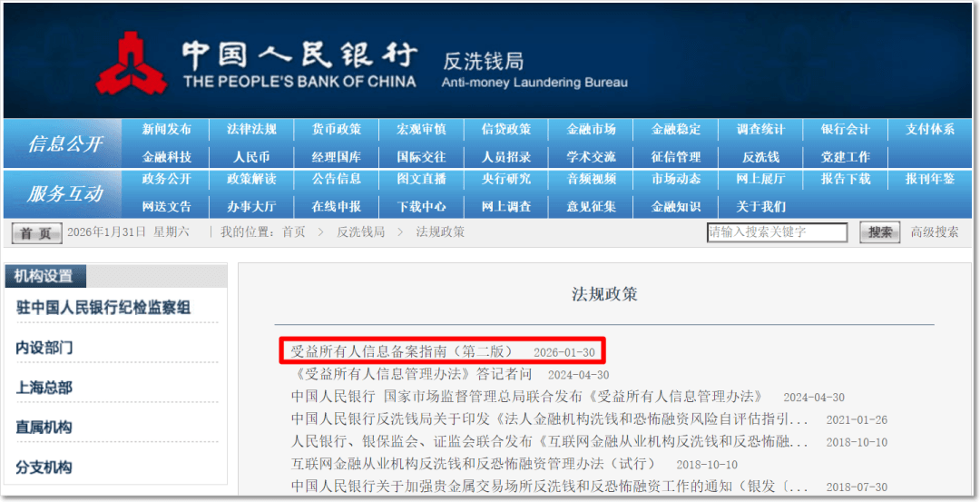Open 图文直播 menu item
Viewport: 980px width, 502px height.
(x=421, y=179)
